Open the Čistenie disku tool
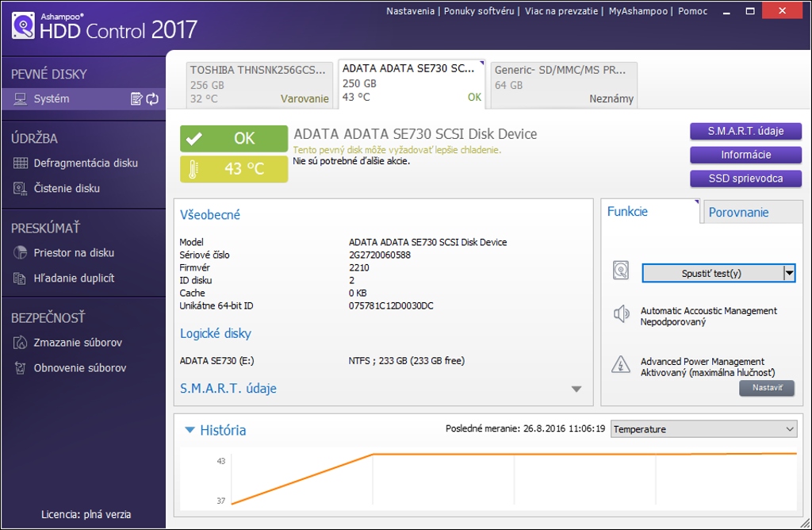 point(67,189)
